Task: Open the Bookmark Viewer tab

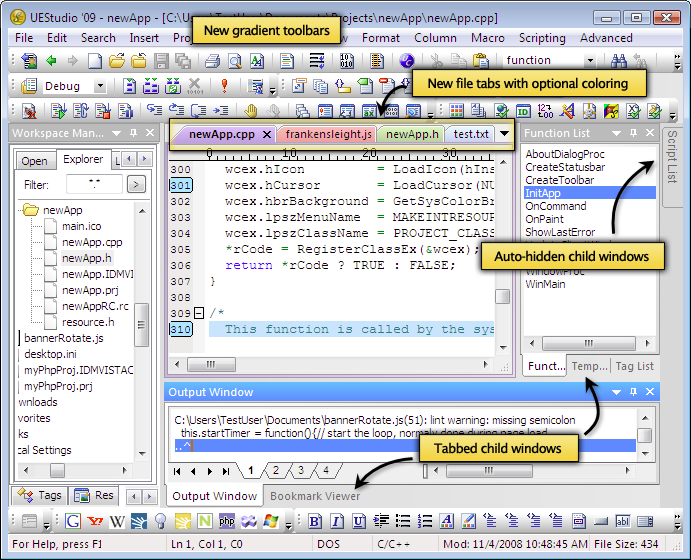Action: click(x=315, y=496)
